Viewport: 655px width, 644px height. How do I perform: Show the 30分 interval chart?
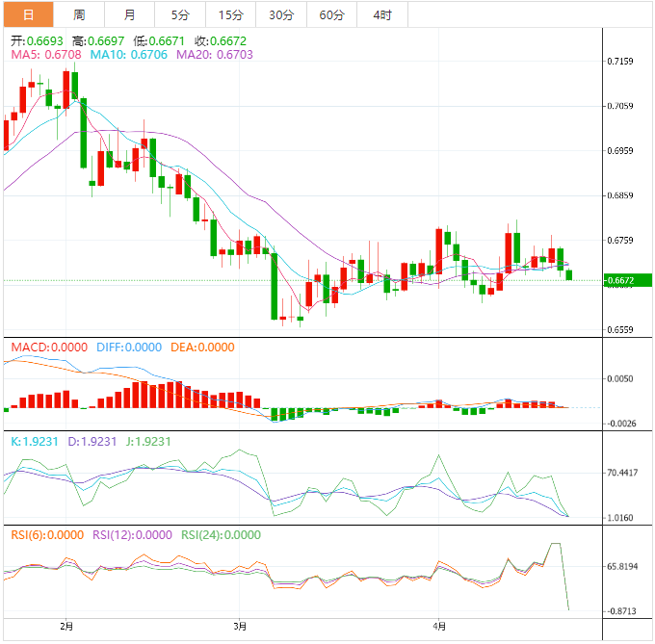pyautogui.click(x=281, y=14)
